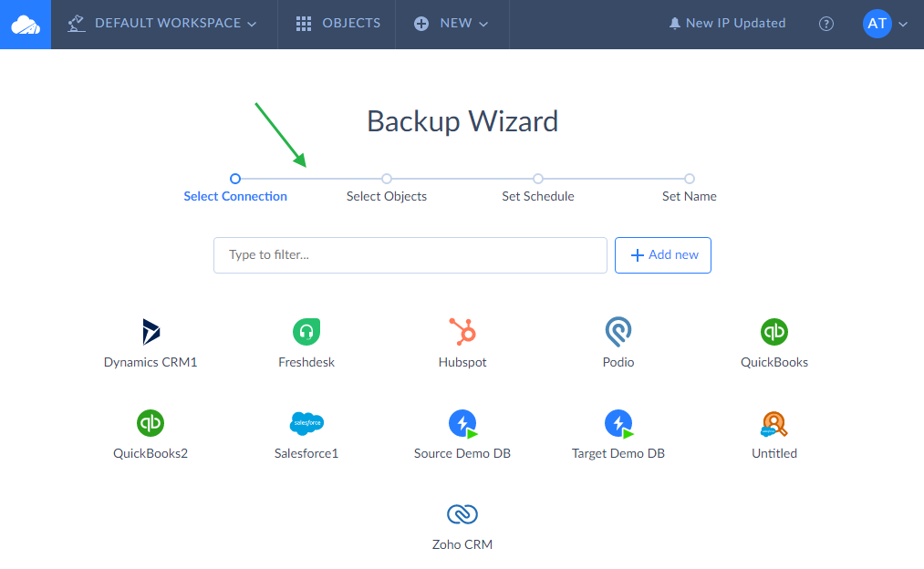The height and width of the screenshot is (569, 924).
Task: Select the Target Demo DB icon
Action: click(618, 423)
